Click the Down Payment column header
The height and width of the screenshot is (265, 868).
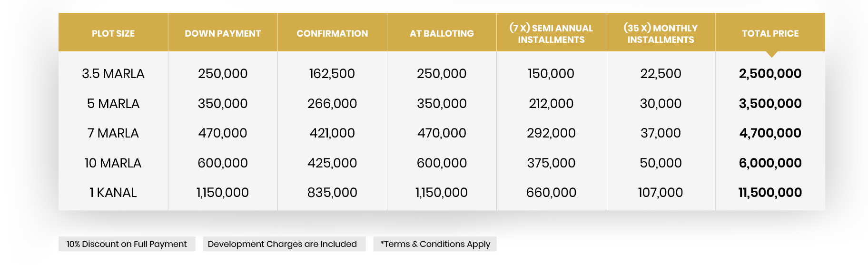click(x=223, y=33)
